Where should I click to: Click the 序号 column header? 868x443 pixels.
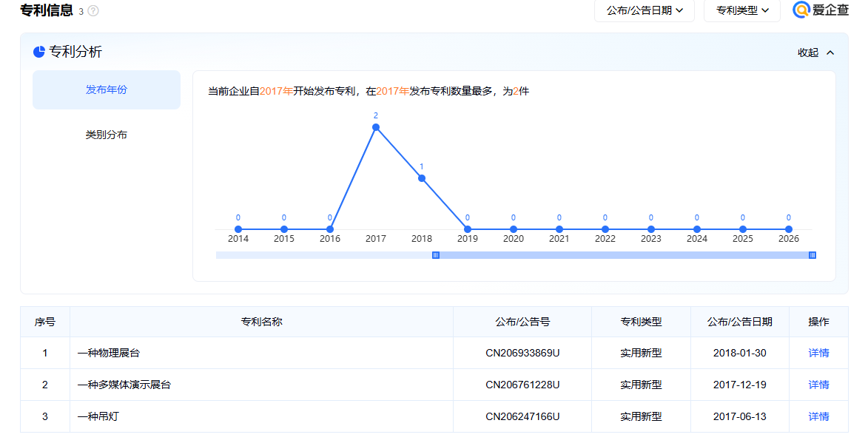45,322
